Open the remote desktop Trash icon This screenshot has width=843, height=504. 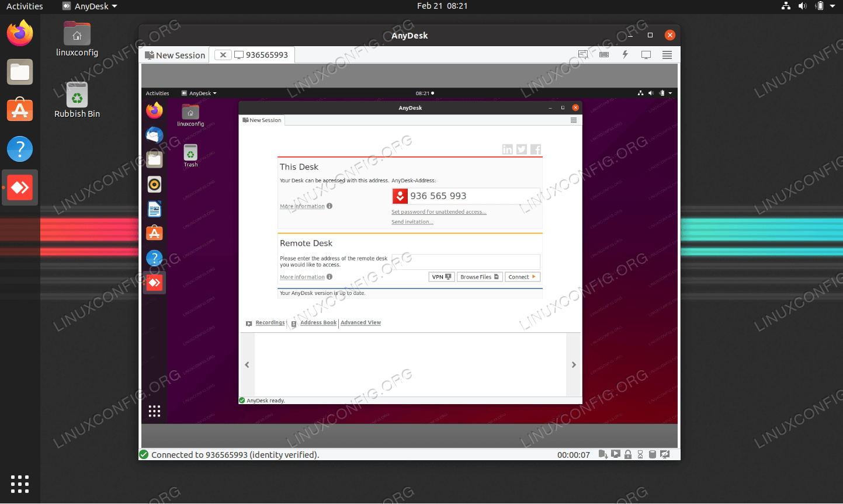[190, 156]
